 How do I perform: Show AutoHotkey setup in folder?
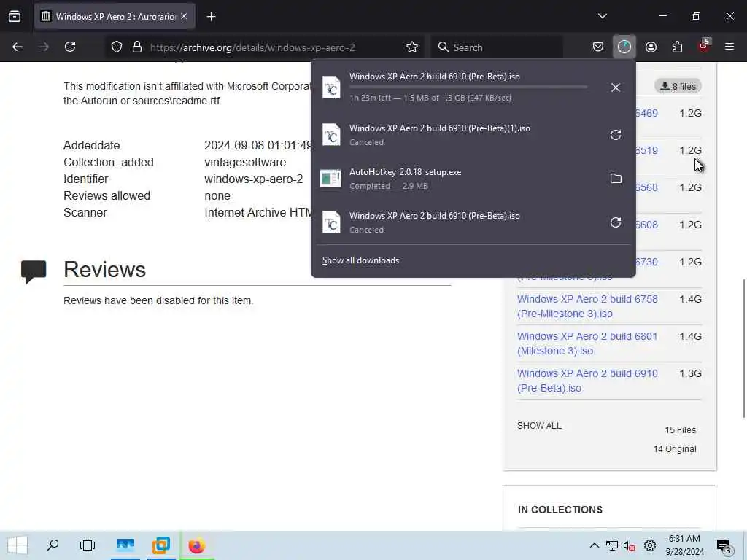pyautogui.click(x=616, y=179)
